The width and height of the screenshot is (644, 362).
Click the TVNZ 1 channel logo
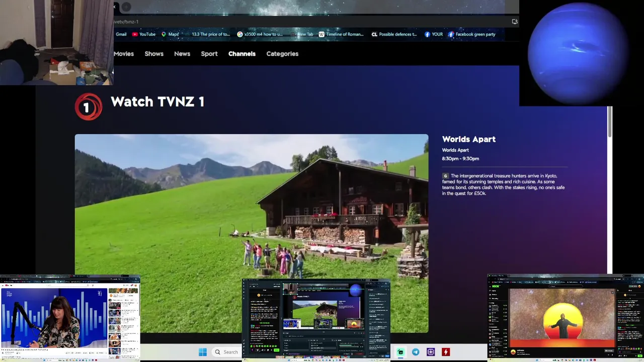(89, 107)
